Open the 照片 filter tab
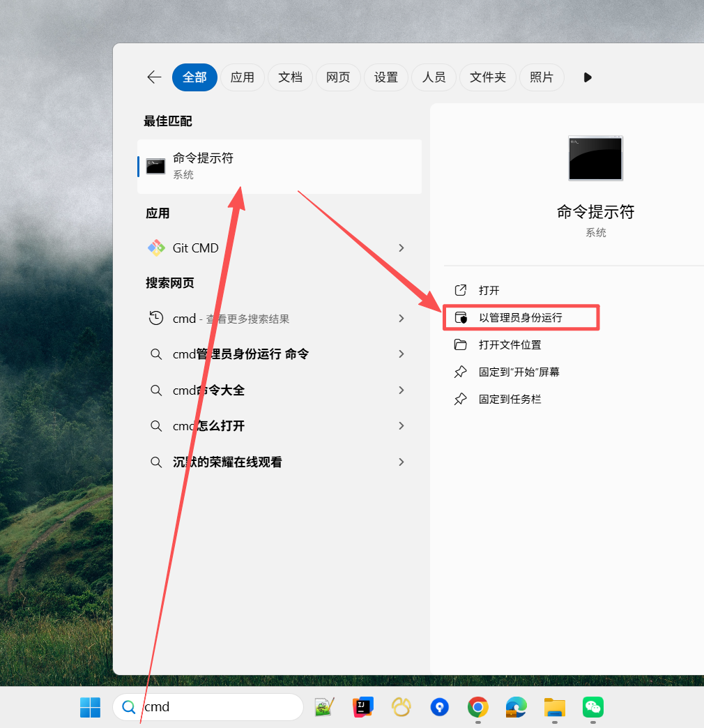Screen dimensions: 704x728 [x=542, y=77]
